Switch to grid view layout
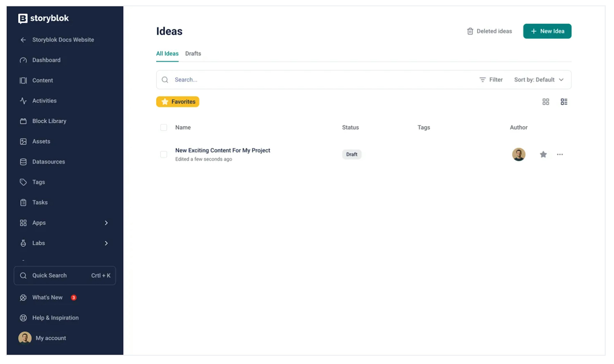This screenshot has height=364, width=614. (x=546, y=102)
